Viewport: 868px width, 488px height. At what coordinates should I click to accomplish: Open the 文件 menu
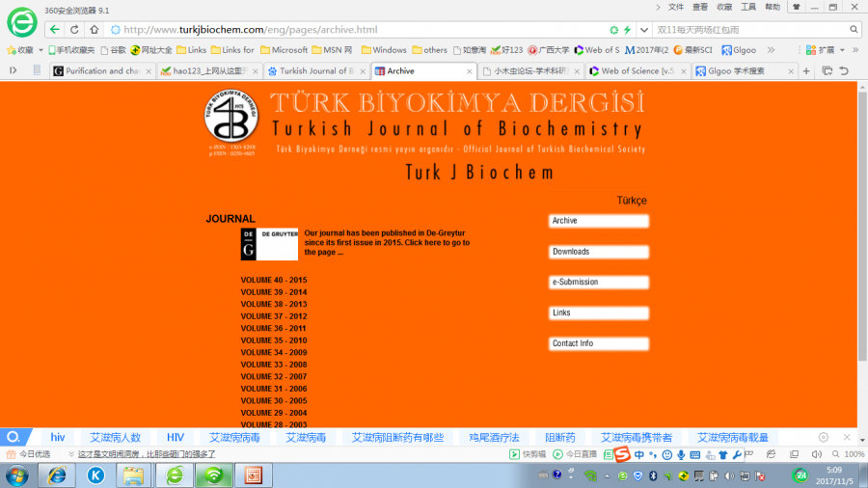[676, 7]
